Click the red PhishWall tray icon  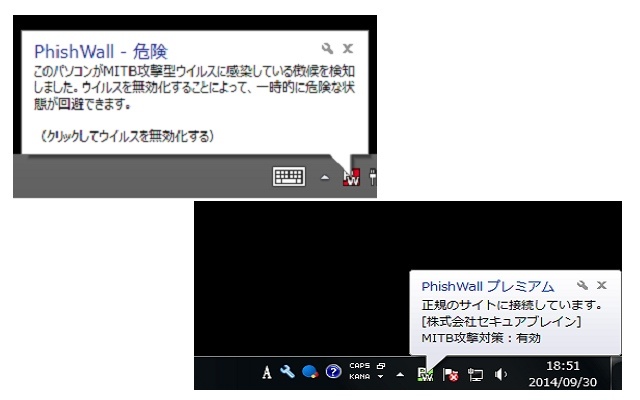tap(351, 178)
